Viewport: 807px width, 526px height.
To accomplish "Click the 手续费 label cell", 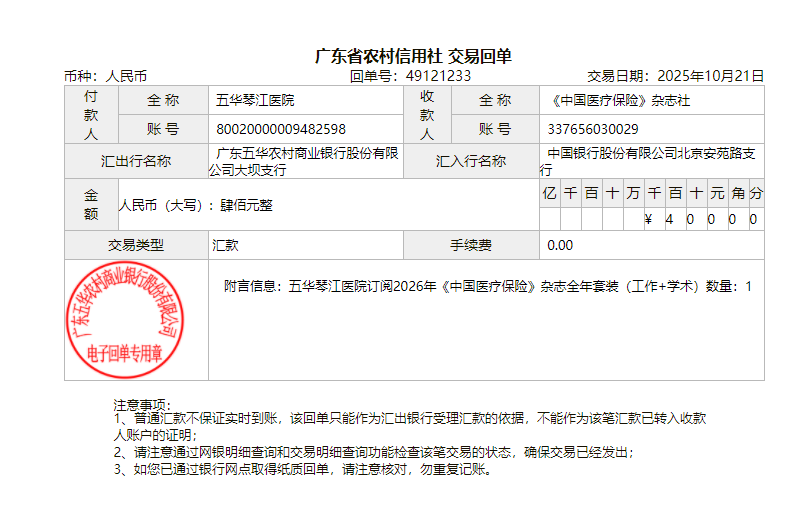I will 471,245.
